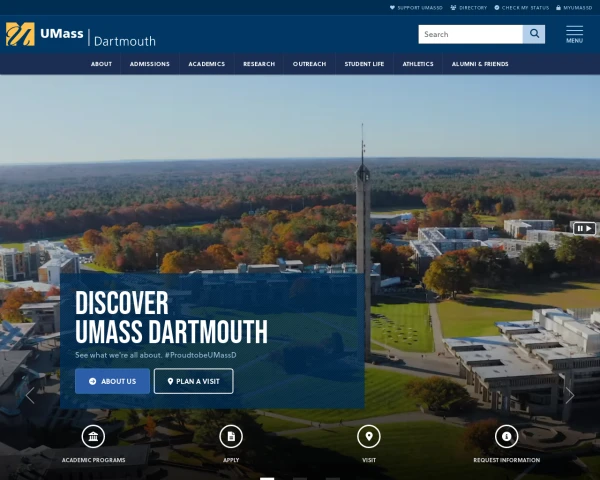Go to previous slide arrow

click(x=30, y=395)
